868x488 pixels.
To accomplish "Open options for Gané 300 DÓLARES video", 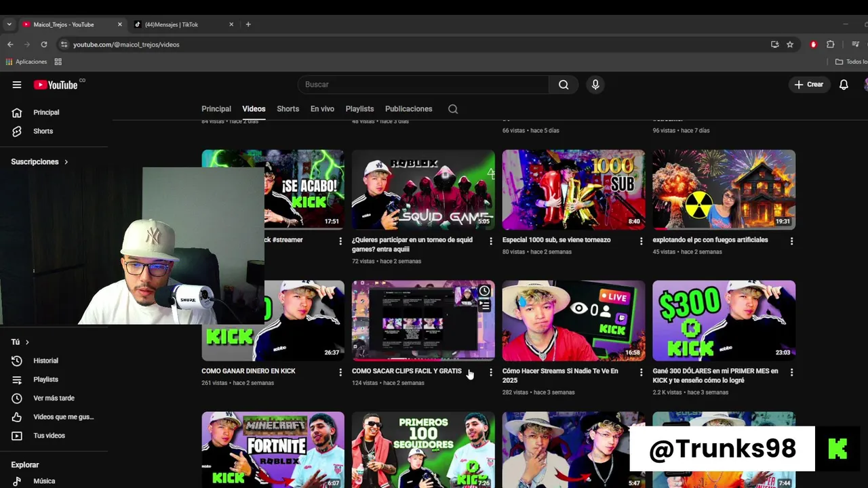I will click(x=791, y=372).
